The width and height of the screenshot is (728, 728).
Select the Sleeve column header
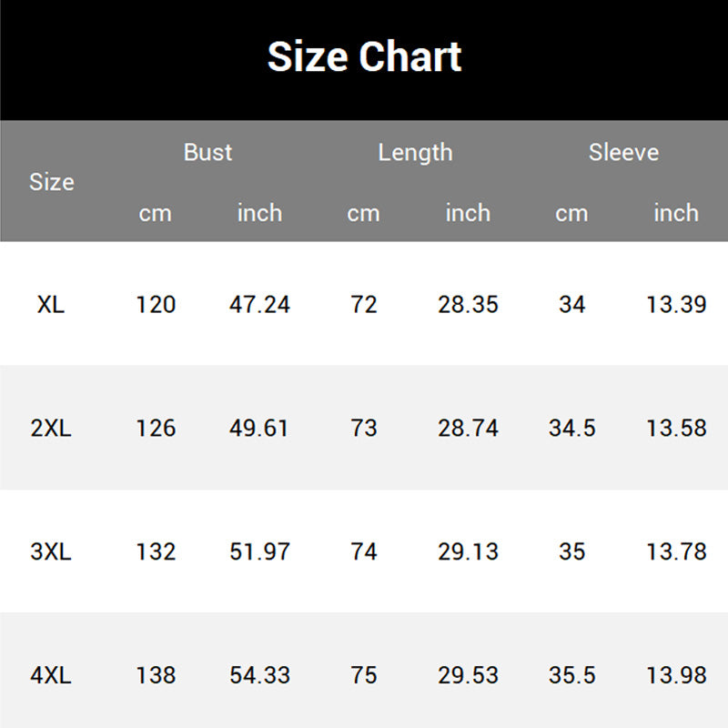pyautogui.click(x=623, y=152)
